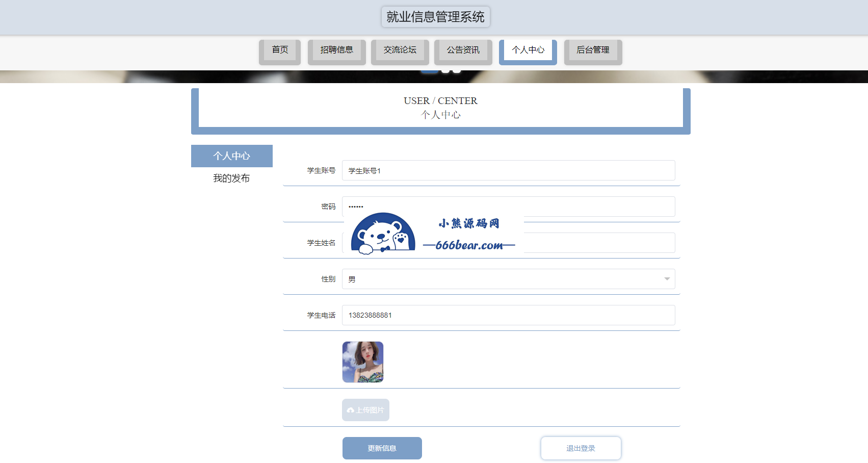Click the 上传图片 upload button
This screenshot has height=463, width=868.
[365, 410]
